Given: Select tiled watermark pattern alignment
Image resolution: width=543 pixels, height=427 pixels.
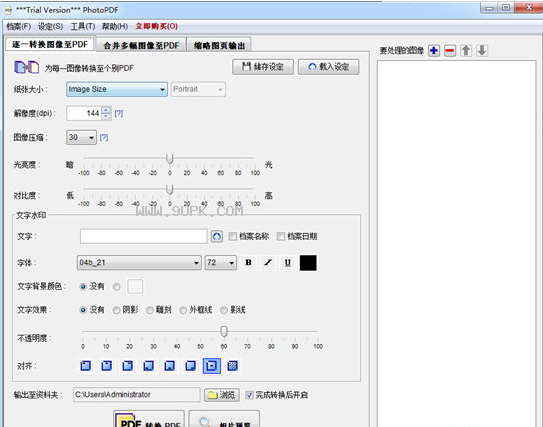Looking at the screenshot, I should [x=233, y=366].
